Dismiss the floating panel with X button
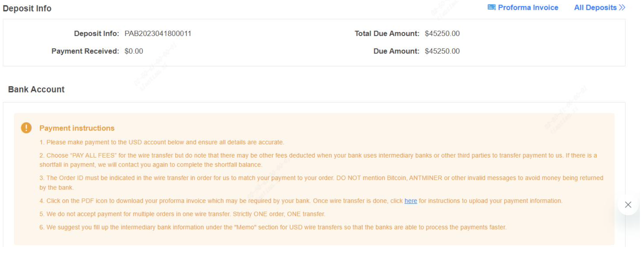 (628, 205)
